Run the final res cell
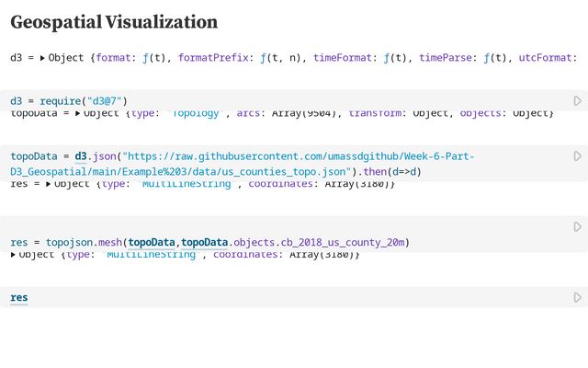The image size is (588, 368). 578,297
